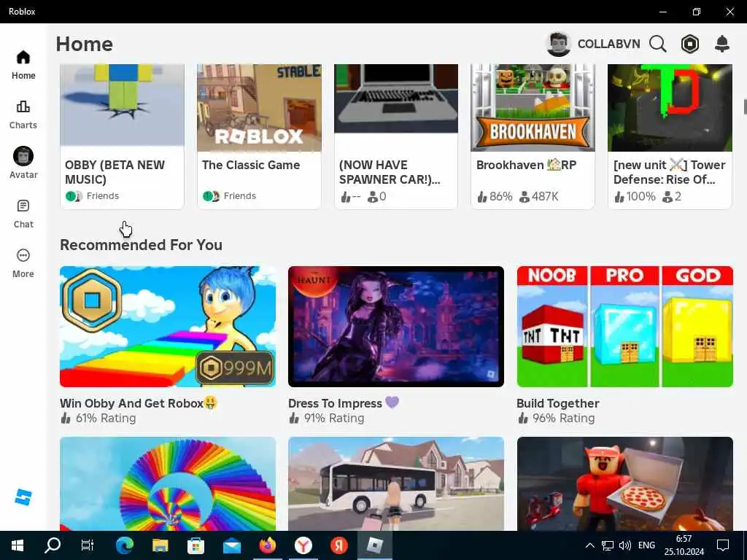Image resolution: width=747 pixels, height=560 pixels.
Task: Open Microsoft Store from taskbar
Action: [x=196, y=545]
